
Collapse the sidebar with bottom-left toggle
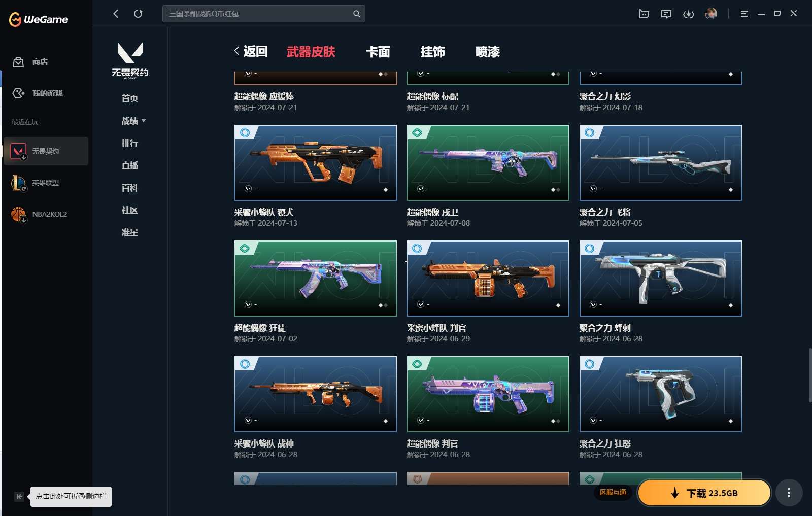tap(19, 497)
